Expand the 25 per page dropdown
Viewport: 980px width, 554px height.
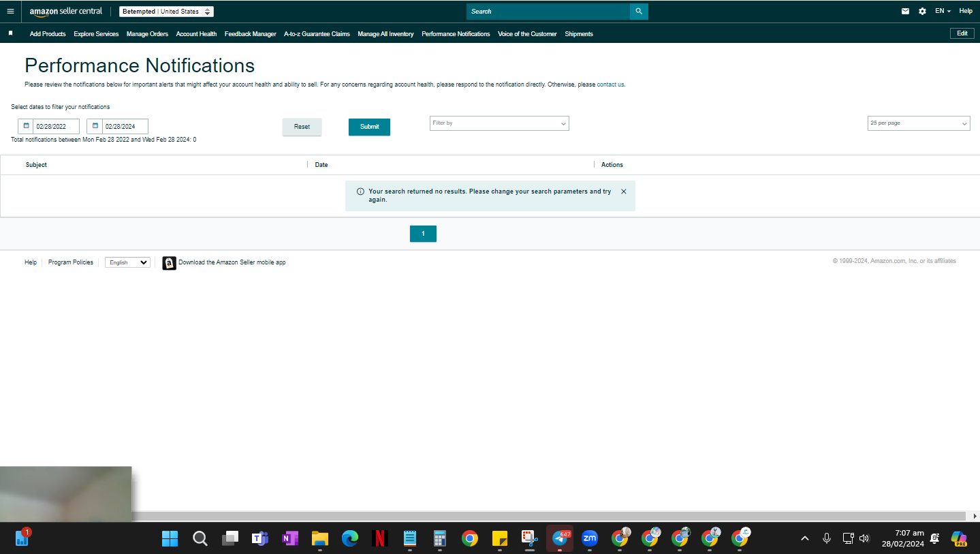(919, 123)
